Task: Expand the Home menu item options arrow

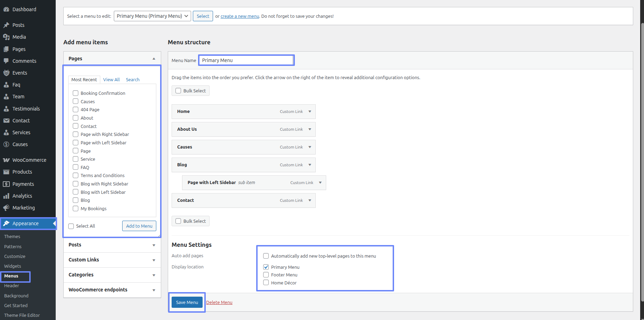Action: 309,112
